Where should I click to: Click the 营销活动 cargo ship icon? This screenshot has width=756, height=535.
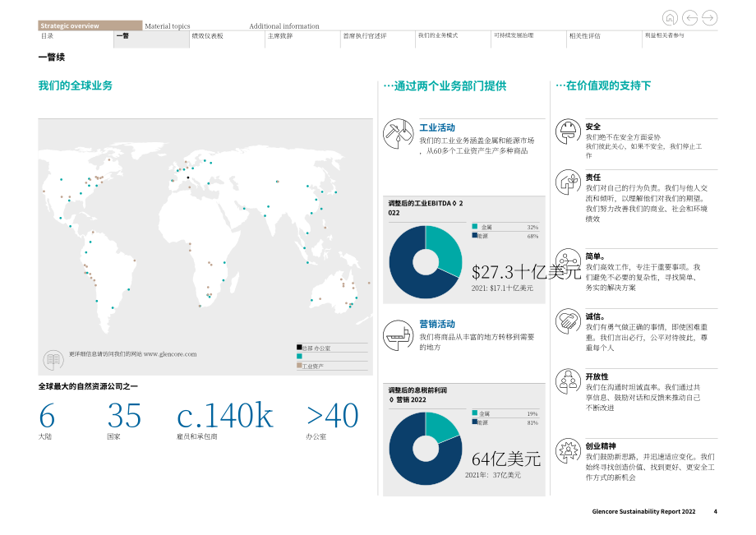pos(399,335)
